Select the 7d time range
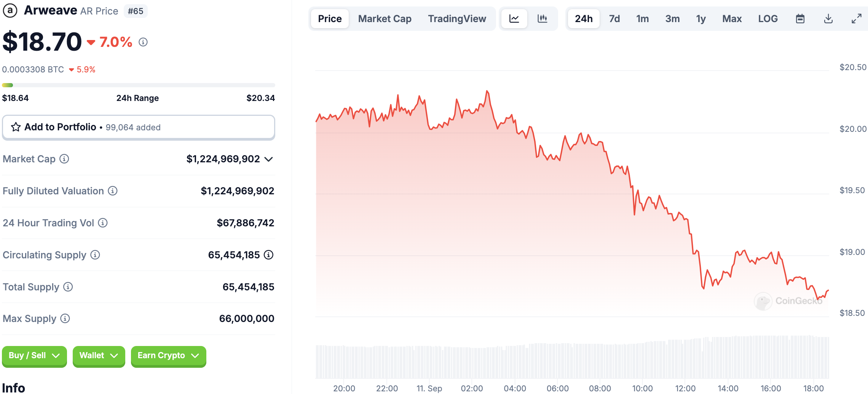This screenshot has width=868, height=394. click(x=614, y=19)
